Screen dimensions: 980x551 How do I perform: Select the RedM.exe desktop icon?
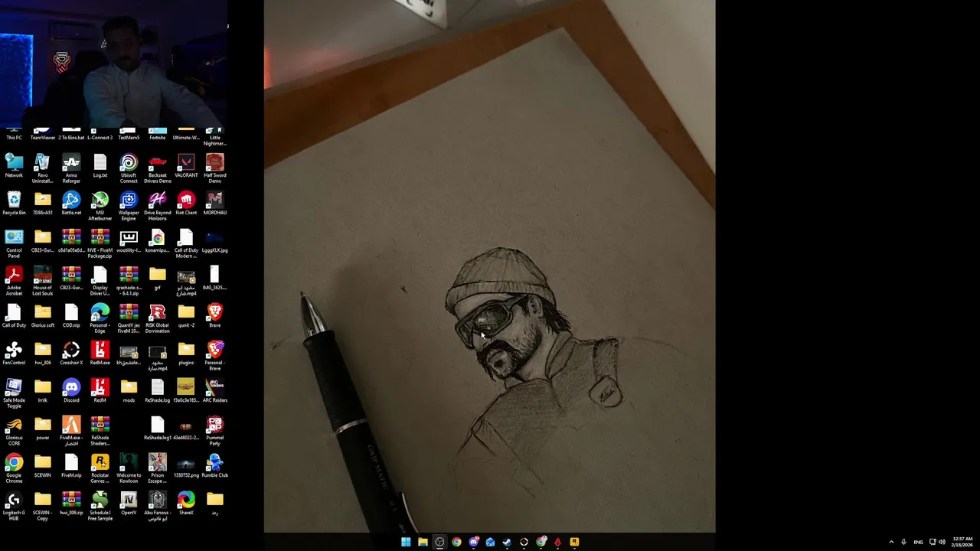(100, 354)
